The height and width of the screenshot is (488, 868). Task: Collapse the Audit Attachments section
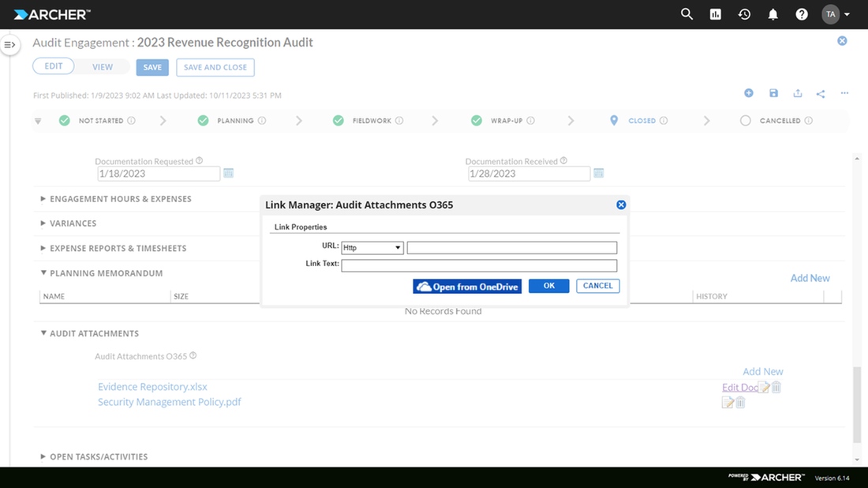coord(43,333)
